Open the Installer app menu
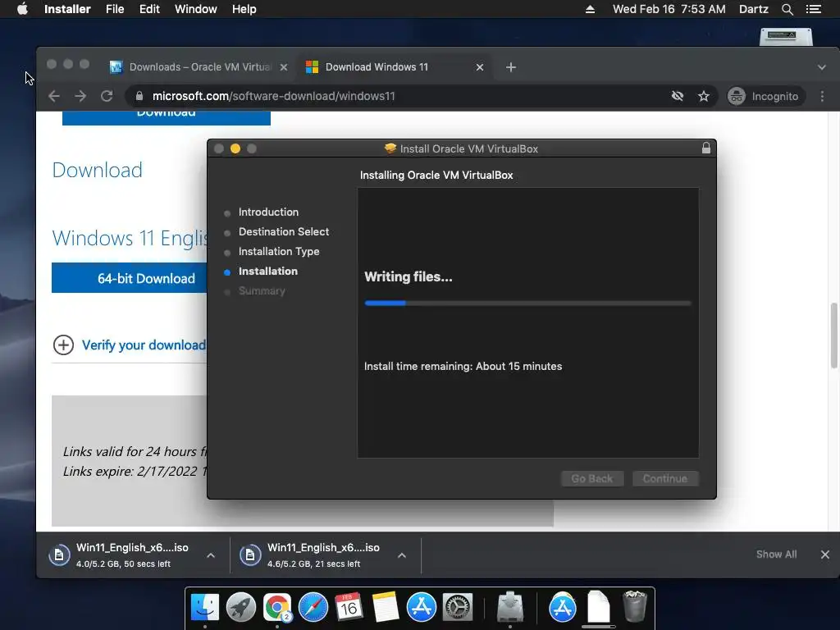 (67, 9)
